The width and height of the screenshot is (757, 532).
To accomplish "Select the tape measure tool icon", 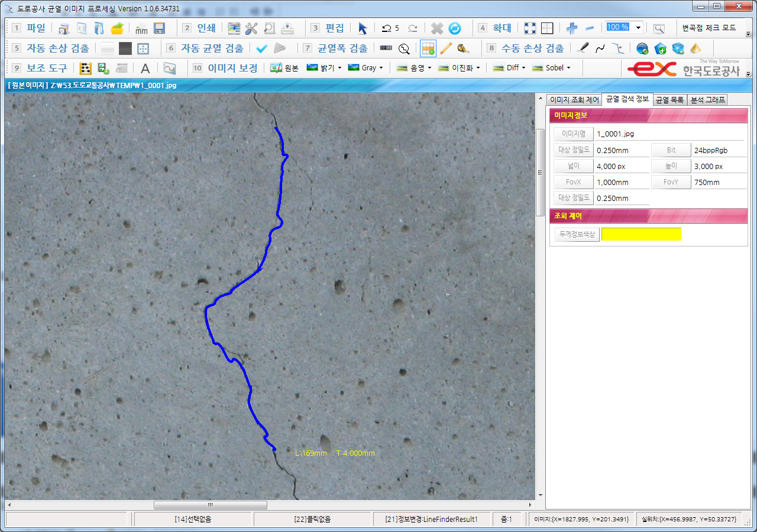I will point(464,48).
